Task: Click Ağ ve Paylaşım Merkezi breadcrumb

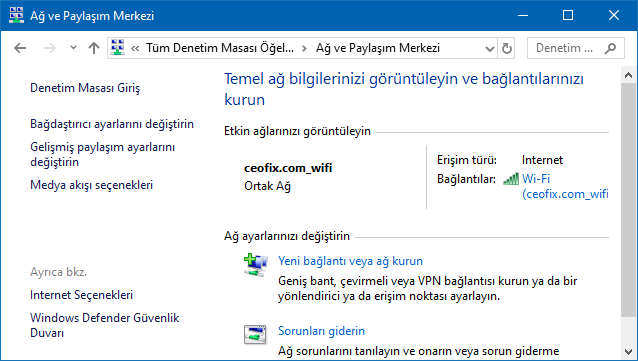Action: (378, 48)
